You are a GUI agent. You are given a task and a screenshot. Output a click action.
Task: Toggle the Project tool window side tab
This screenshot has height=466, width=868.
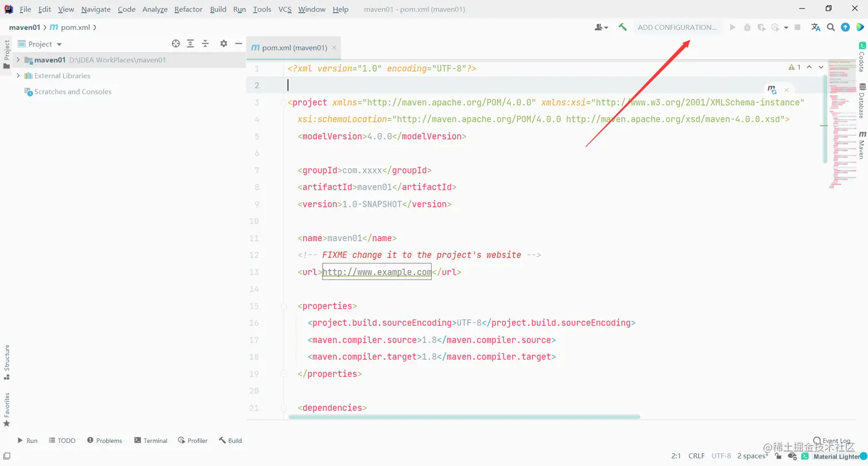[x=7, y=55]
